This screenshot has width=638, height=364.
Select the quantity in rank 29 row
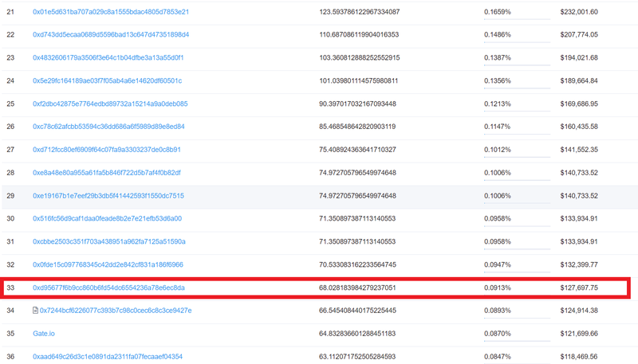pyautogui.click(x=357, y=196)
